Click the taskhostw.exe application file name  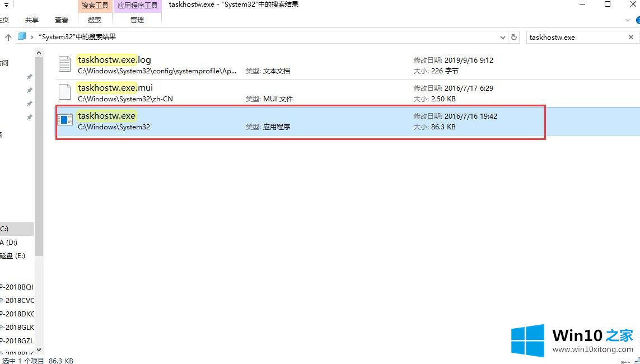point(106,115)
